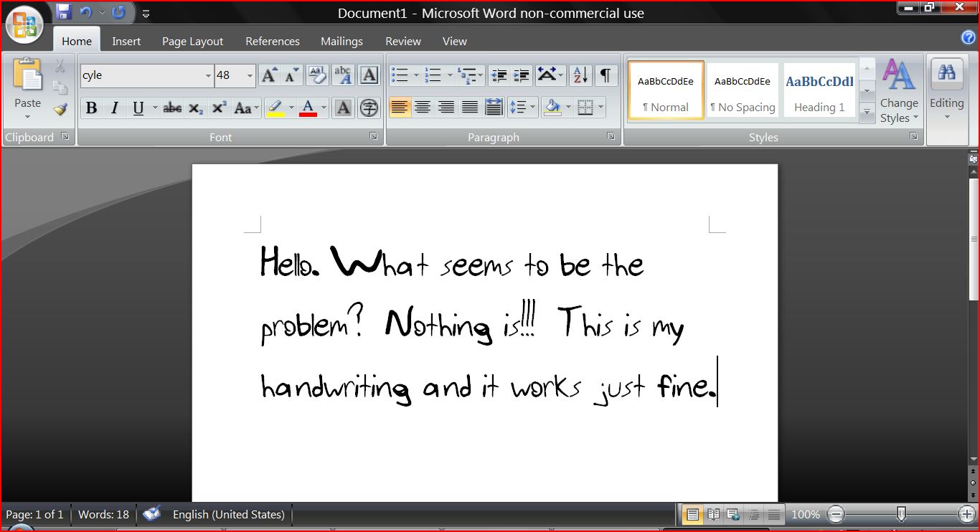
Task: Open the Phonetic Guide tool
Action: [343, 75]
